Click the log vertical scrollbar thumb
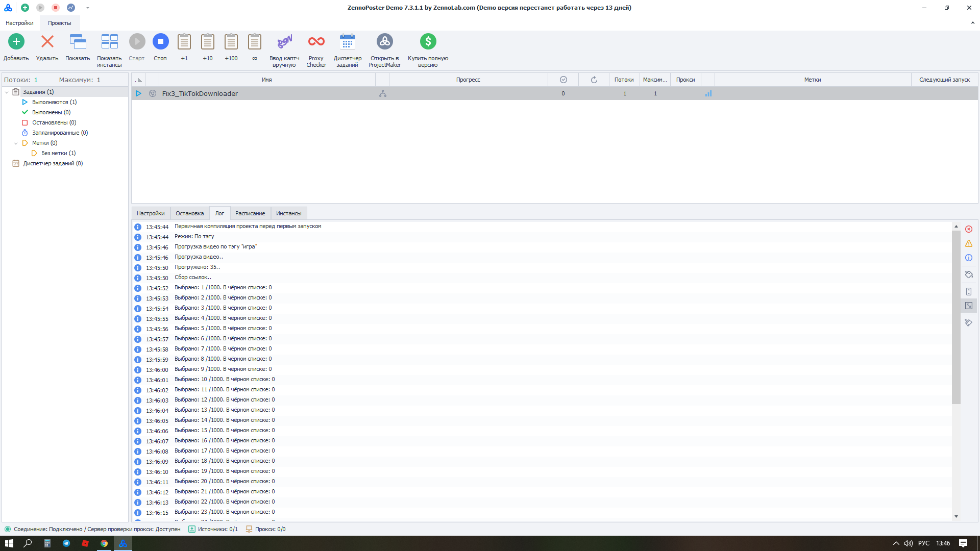The width and height of the screenshot is (980, 551). [956, 316]
